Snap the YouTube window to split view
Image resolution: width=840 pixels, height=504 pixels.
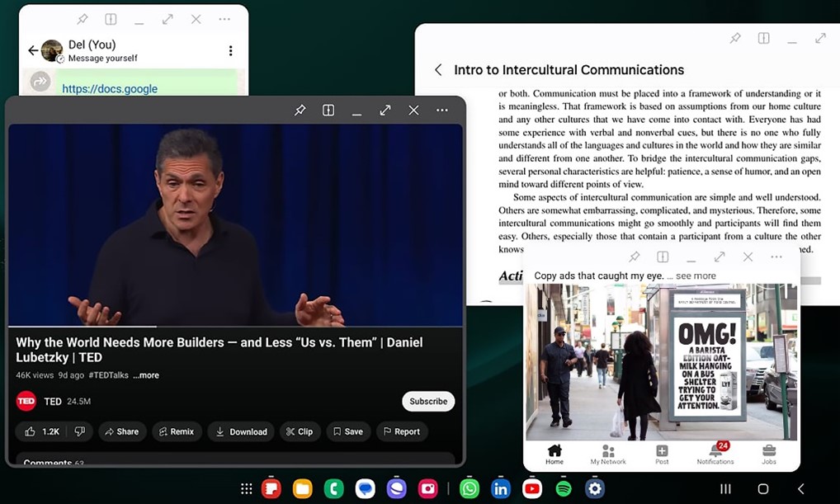328,111
